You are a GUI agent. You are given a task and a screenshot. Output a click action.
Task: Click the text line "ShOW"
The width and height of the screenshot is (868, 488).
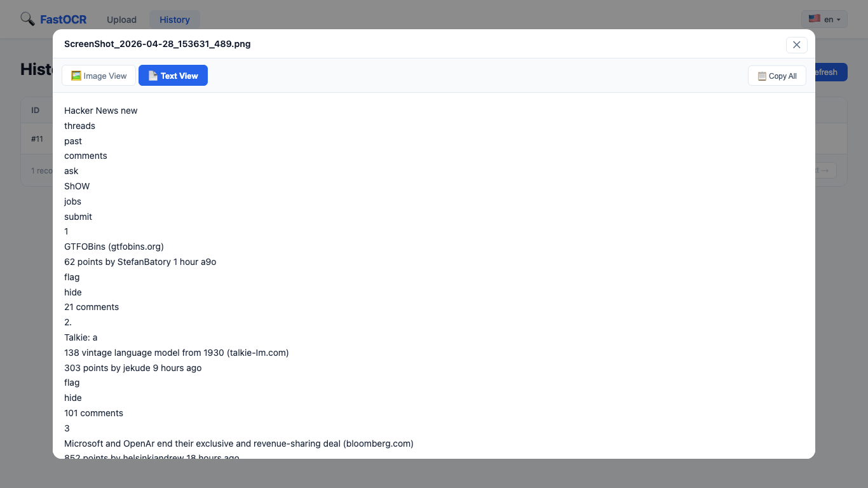(77, 186)
